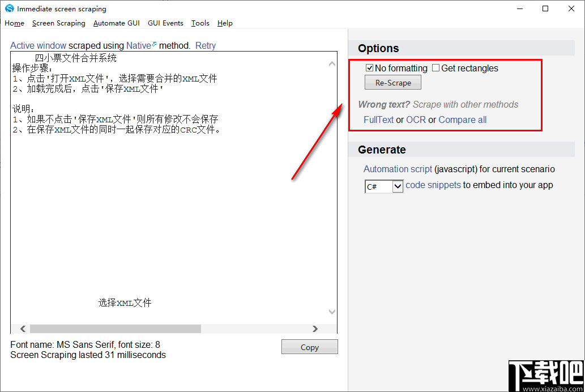The image size is (585, 392).
Task: Click the Copy button
Action: (x=309, y=347)
